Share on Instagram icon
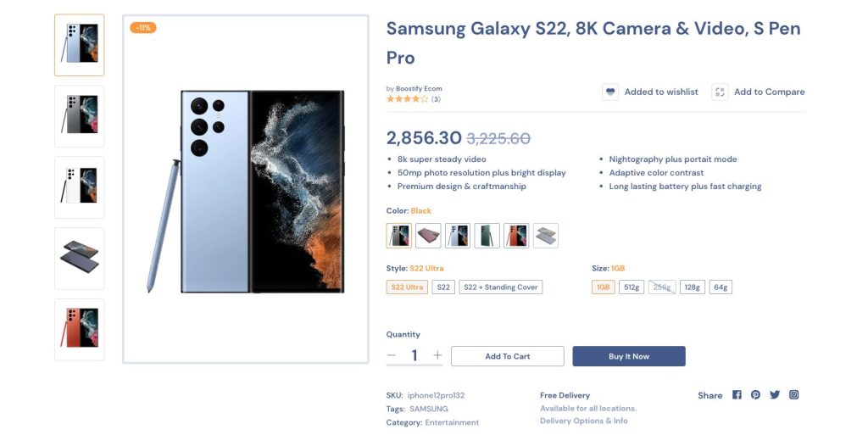The image size is (868, 446). click(793, 394)
